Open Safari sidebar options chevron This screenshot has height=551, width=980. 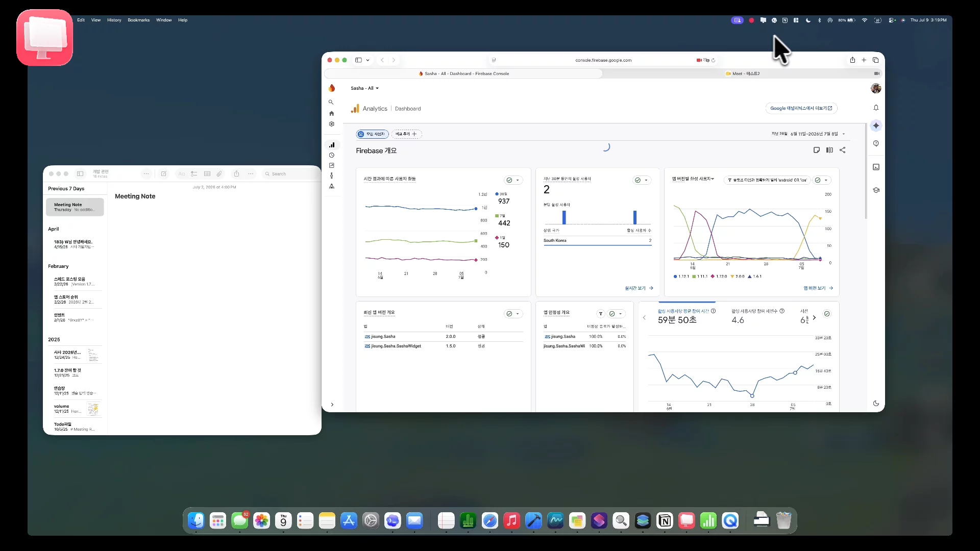(x=367, y=60)
